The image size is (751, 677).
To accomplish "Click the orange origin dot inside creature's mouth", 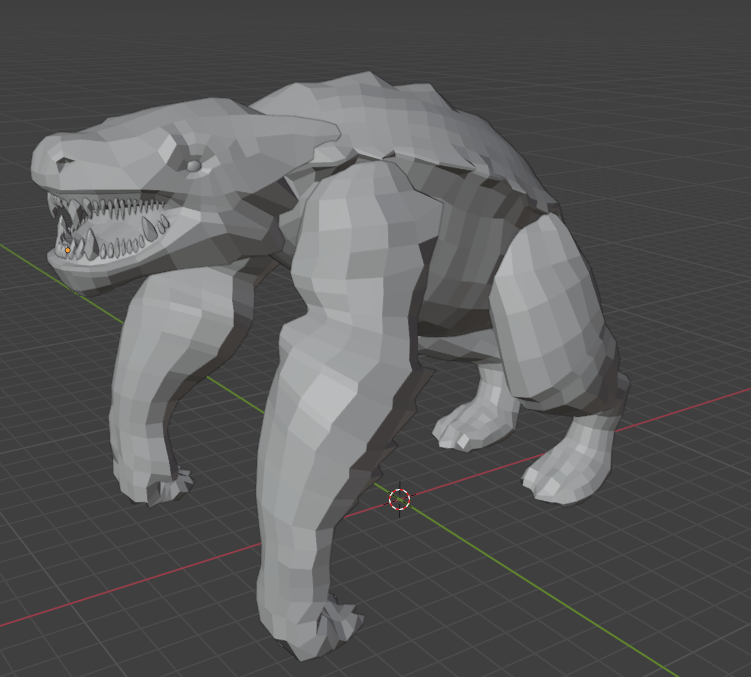I will coord(68,250).
